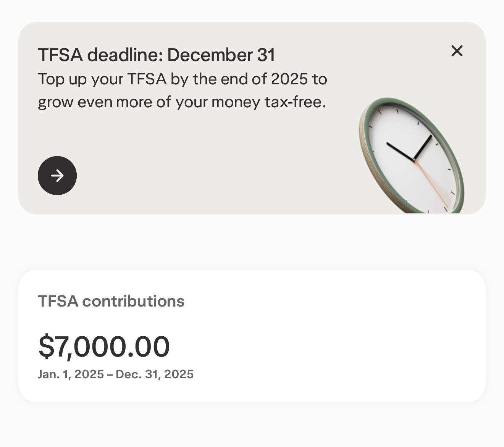
Task: Open the TFSA deadline promotion card
Action: pyautogui.click(x=229, y=115)
